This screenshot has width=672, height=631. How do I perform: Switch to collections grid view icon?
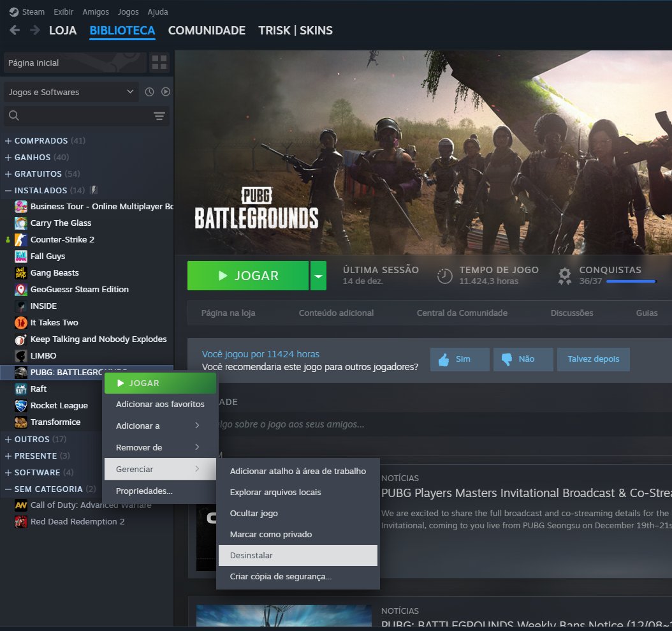(x=159, y=63)
